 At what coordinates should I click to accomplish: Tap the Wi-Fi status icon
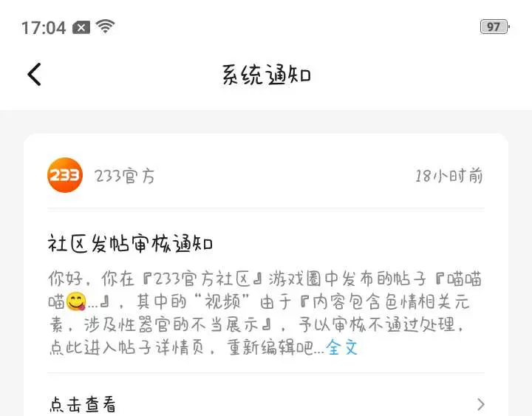tap(105, 27)
